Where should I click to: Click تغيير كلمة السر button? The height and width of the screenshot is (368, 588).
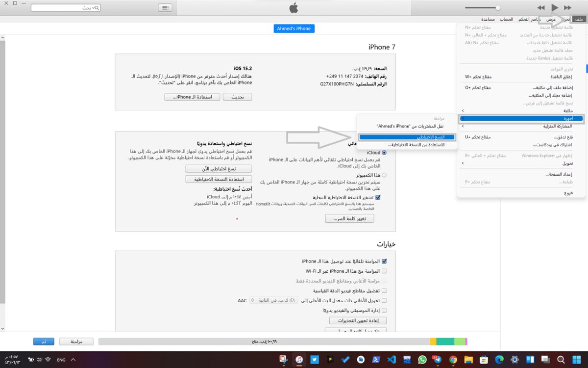click(349, 218)
